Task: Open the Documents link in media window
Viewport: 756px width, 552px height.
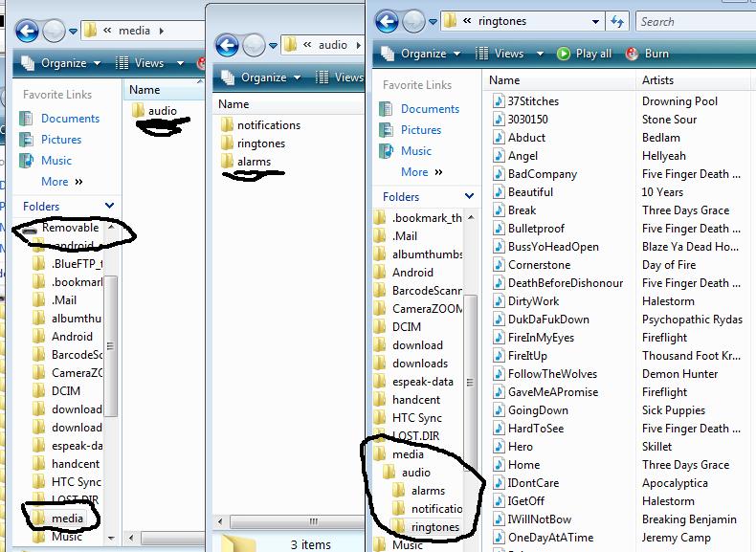Action: coord(70,119)
